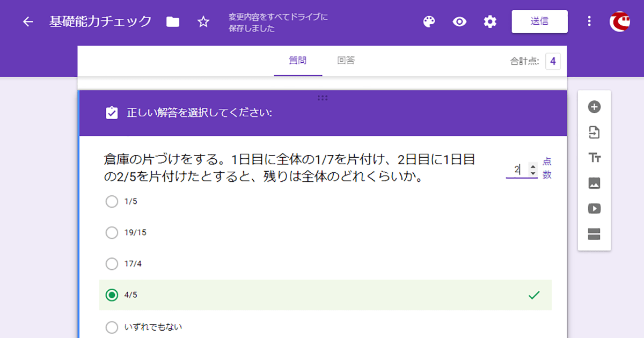The width and height of the screenshot is (644, 338).
Task: Add a section using the sidebar icon
Action: pyautogui.click(x=594, y=234)
